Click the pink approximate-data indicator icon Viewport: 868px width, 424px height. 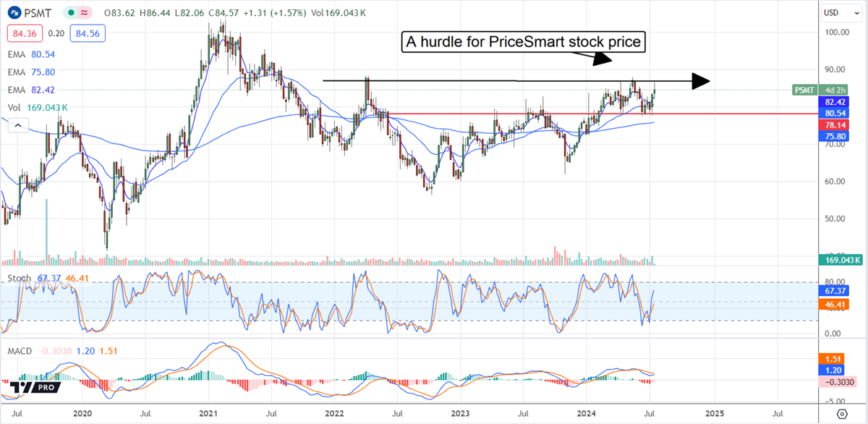pos(84,12)
